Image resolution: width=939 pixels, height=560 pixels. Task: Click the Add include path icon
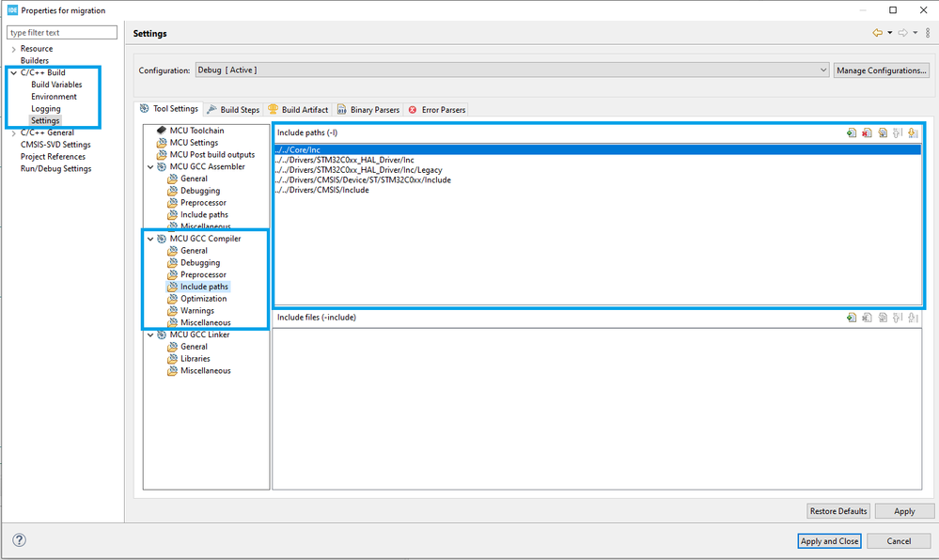(851, 133)
